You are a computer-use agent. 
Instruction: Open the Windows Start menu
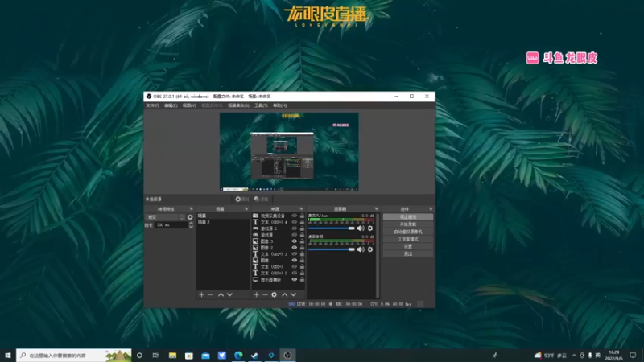point(8,355)
